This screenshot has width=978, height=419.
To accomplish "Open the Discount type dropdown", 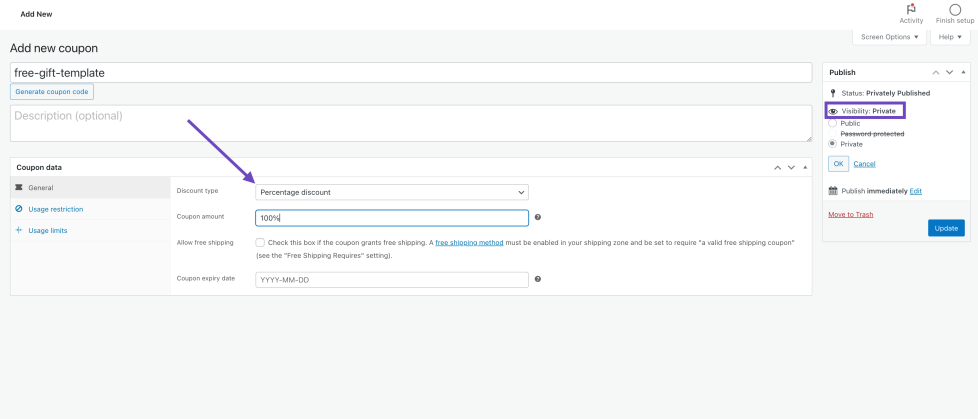I will pos(392,192).
